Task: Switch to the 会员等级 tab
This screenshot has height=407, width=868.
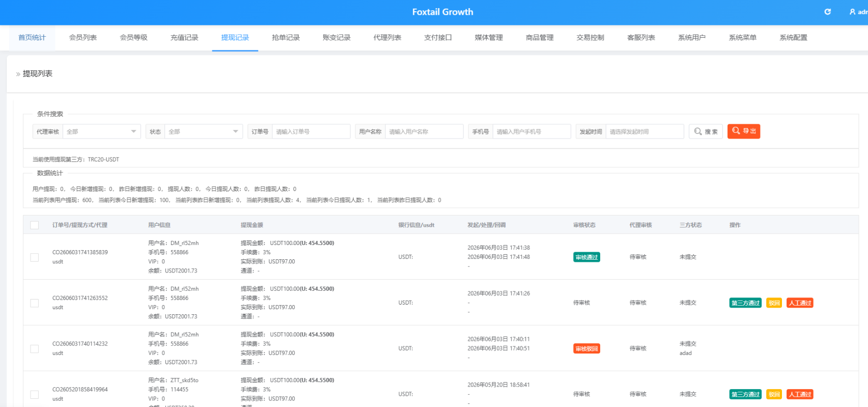Action: (x=133, y=38)
